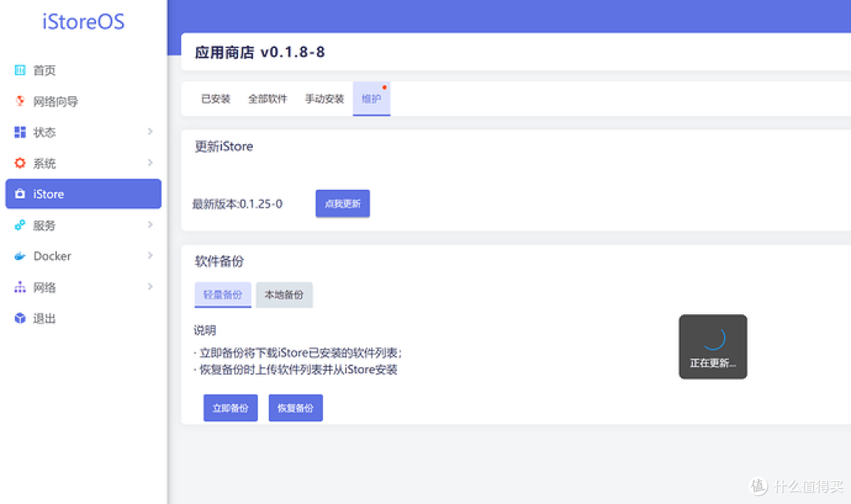Click the 恢复备份 button
This screenshot has width=851, height=504.
295,407
